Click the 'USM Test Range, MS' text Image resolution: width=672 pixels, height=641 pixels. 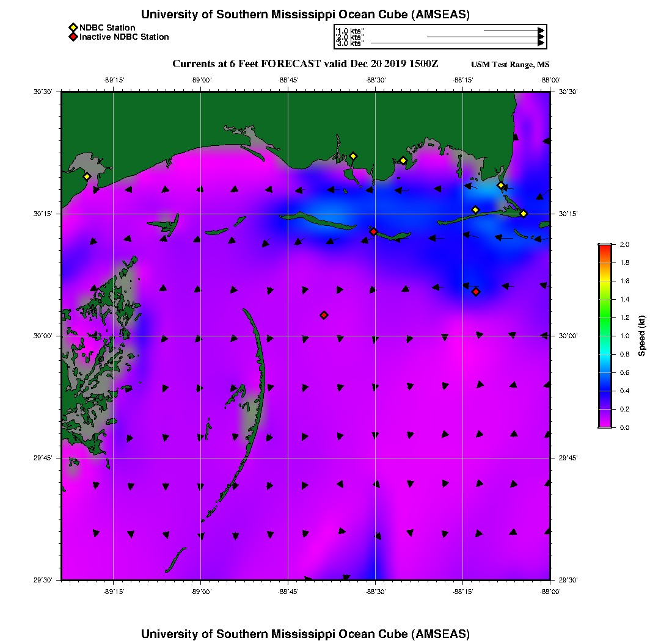[x=510, y=65]
